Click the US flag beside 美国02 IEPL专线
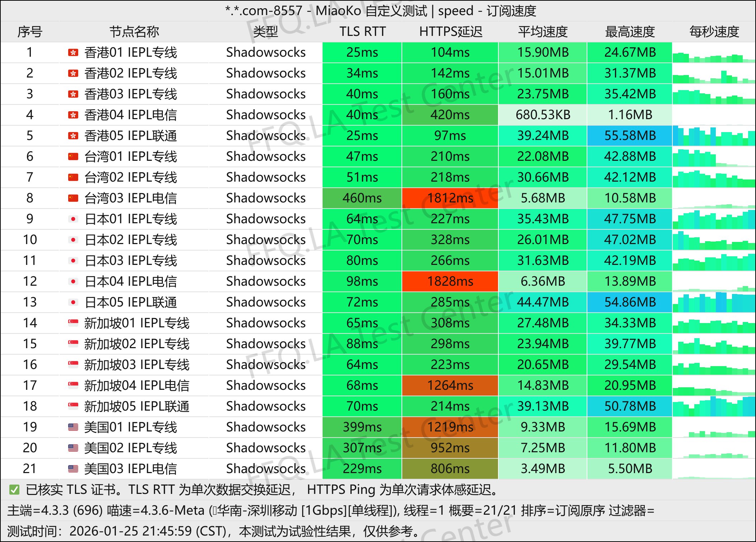The height and width of the screenshot is (542, 756). tap(73, 448)
